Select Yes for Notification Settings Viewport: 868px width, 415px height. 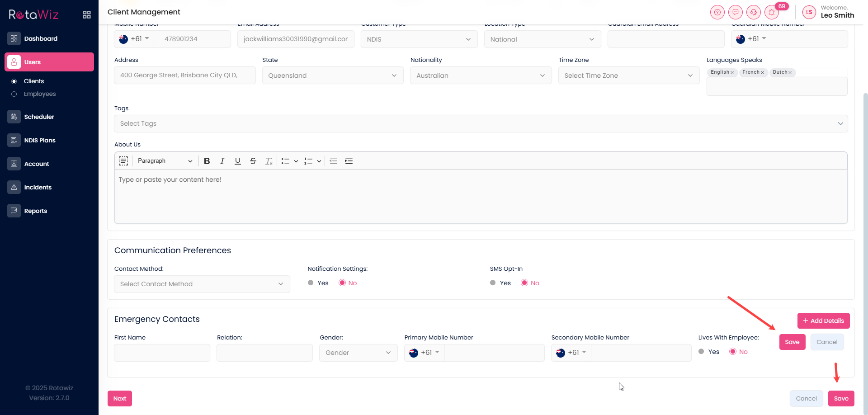pyautogui.click(x=311, y=283)
